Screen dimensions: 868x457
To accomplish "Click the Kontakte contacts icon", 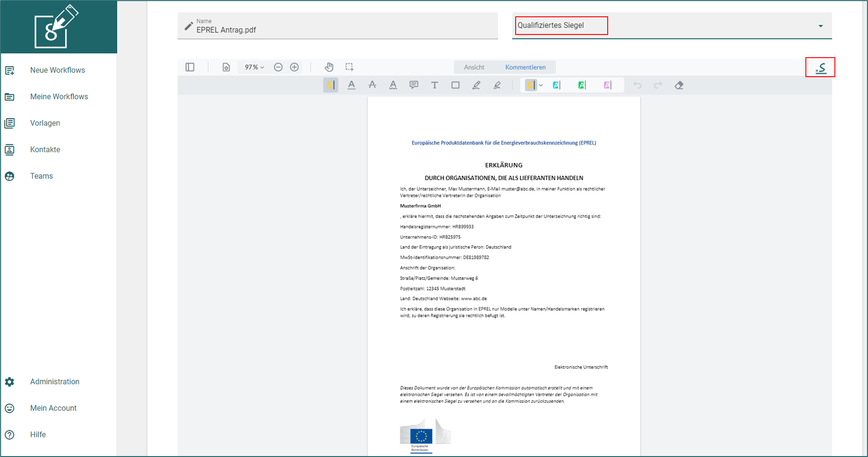I will (10, 150).
